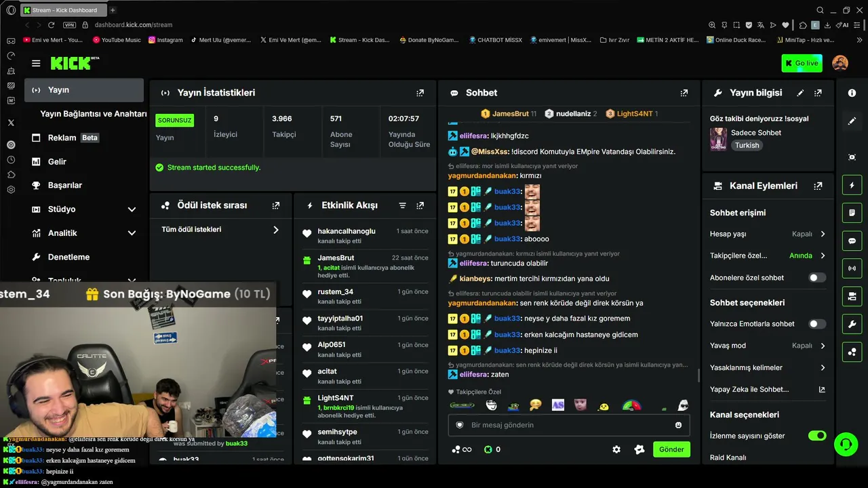Open Instagram bookmark
868x488 pixels.
click(x=165, y=40)
